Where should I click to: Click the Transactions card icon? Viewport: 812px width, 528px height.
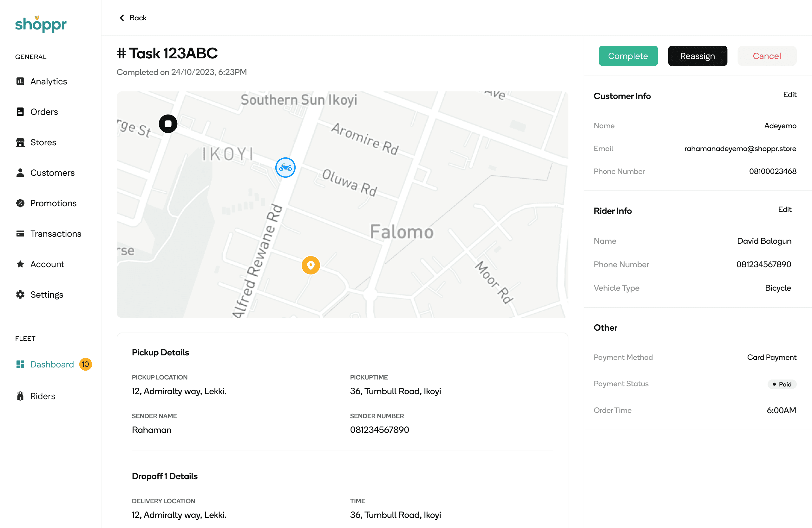click(x=20, y=234)
